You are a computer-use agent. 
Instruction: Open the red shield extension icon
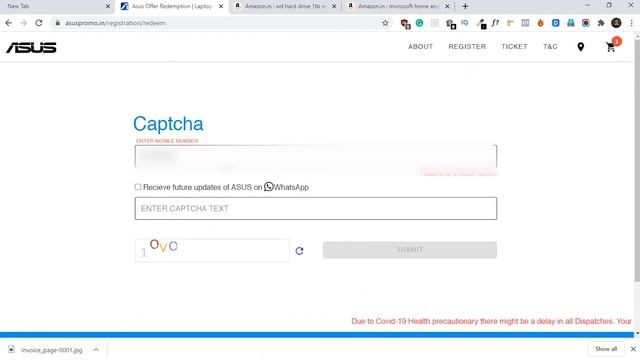coord(405,24)
